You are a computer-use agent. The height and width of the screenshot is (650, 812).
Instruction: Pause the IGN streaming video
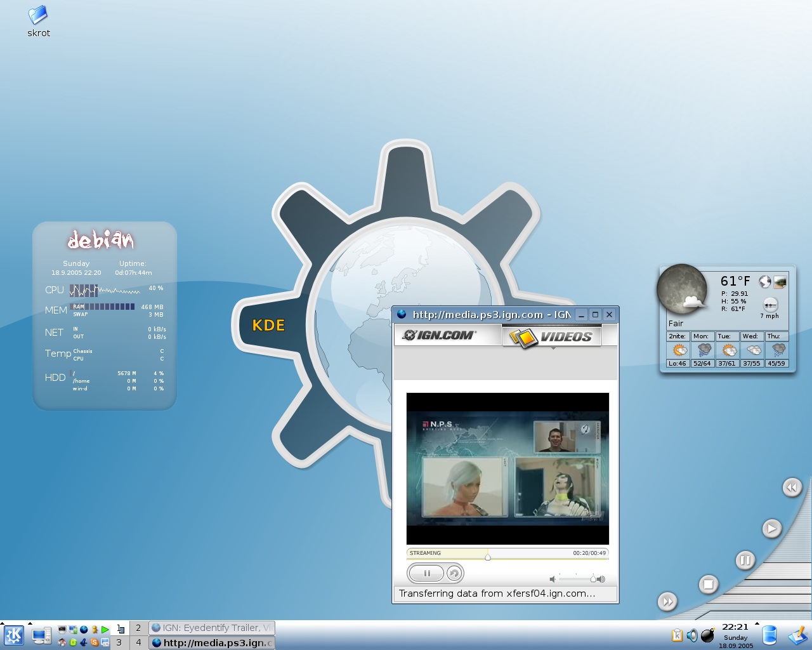click(427, 573)
